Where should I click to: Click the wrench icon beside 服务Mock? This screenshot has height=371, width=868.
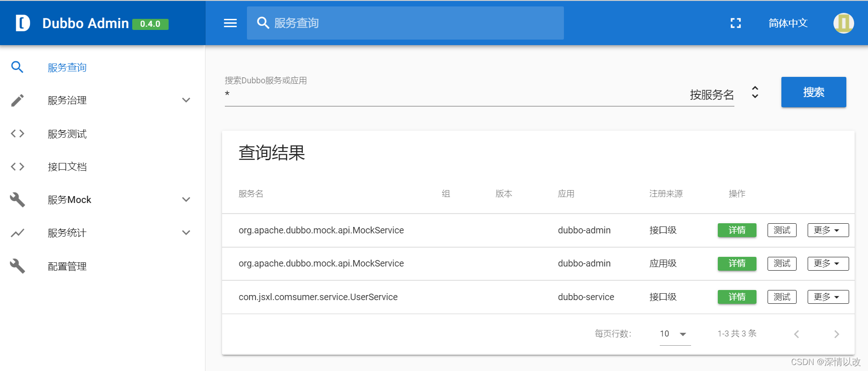(18, 200)
